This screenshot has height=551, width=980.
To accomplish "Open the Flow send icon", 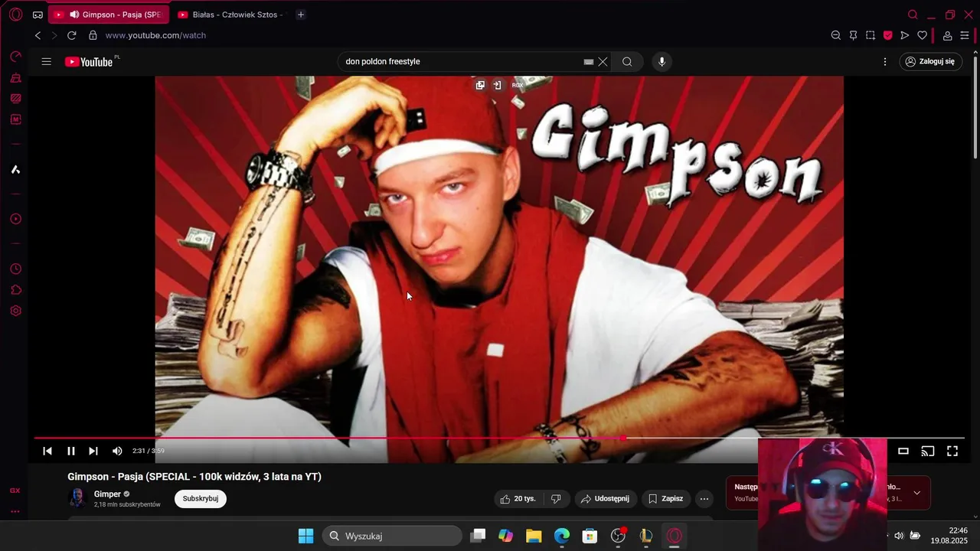I will pos(905,35).
